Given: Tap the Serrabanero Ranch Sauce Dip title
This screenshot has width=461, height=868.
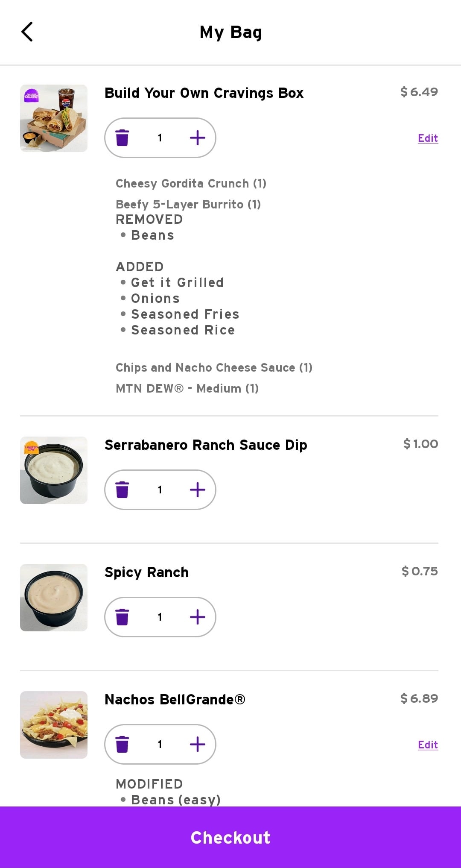Looking at the screenshot, I should coord(206,445).
